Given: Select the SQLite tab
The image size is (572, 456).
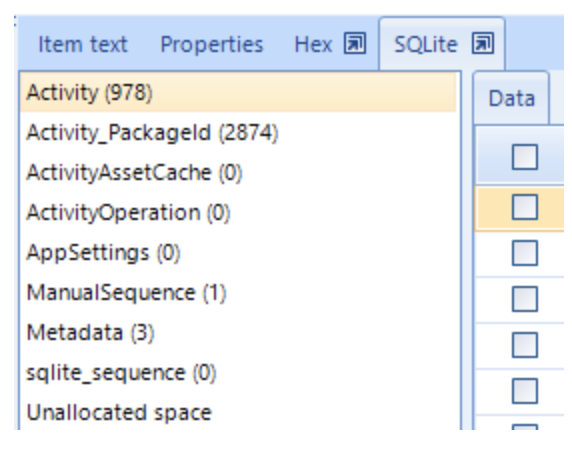Looking at the screenshot, I should pyautogui.click(x=425, y=45).
